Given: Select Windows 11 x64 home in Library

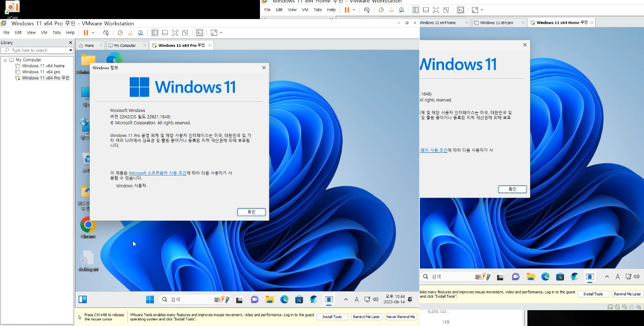Looking at the screenshot, I should pos(43,66).
